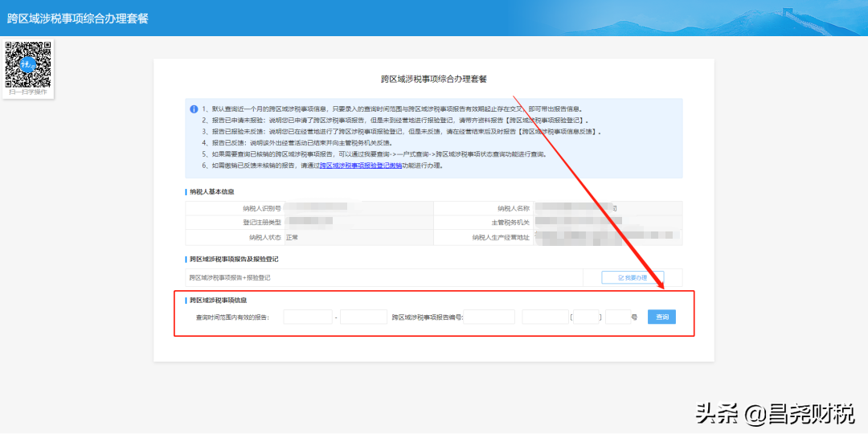Click the bracketed year input in report number
This screenshot has height=438, width=868.
pyautogui.click(x=587, y=317)
